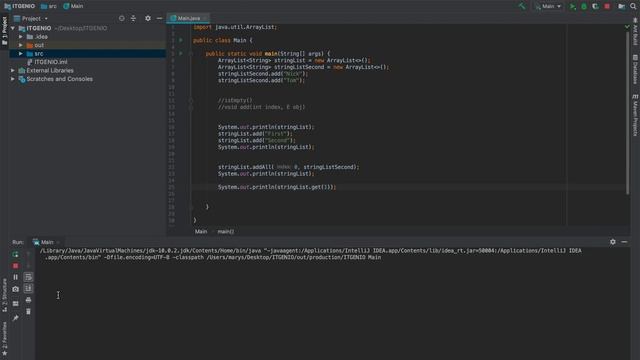The width and height of the screenshot is (640, 360).
Task: Click the src breadcrumb in navigation bar
Action: click(49, 6)
